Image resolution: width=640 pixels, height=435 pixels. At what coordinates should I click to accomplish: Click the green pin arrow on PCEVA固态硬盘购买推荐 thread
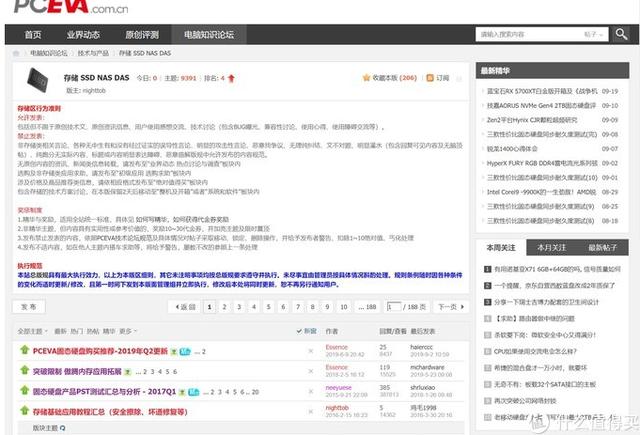click(24, 350)
